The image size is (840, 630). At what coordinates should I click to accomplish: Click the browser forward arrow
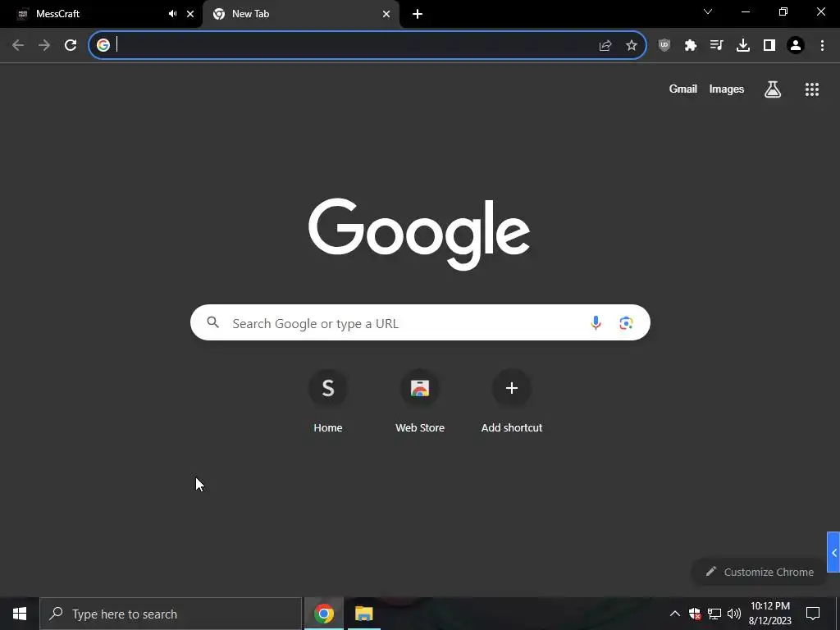point(44,45)
